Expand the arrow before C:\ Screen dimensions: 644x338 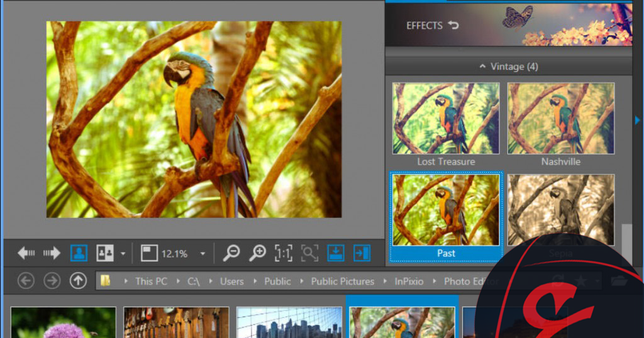(x=178, y=281)
